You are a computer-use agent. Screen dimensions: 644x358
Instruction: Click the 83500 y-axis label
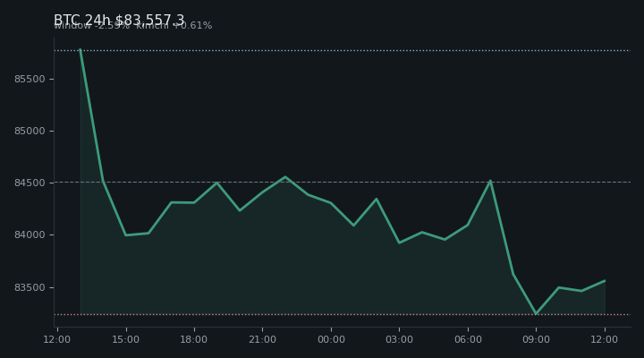point(30,287)
